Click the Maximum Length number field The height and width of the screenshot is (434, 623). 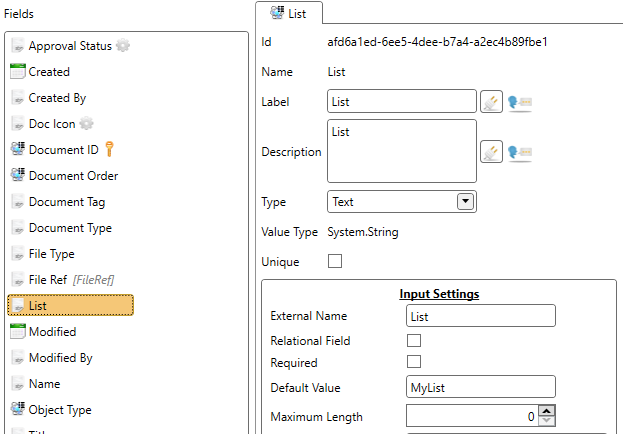click(472, 416)
